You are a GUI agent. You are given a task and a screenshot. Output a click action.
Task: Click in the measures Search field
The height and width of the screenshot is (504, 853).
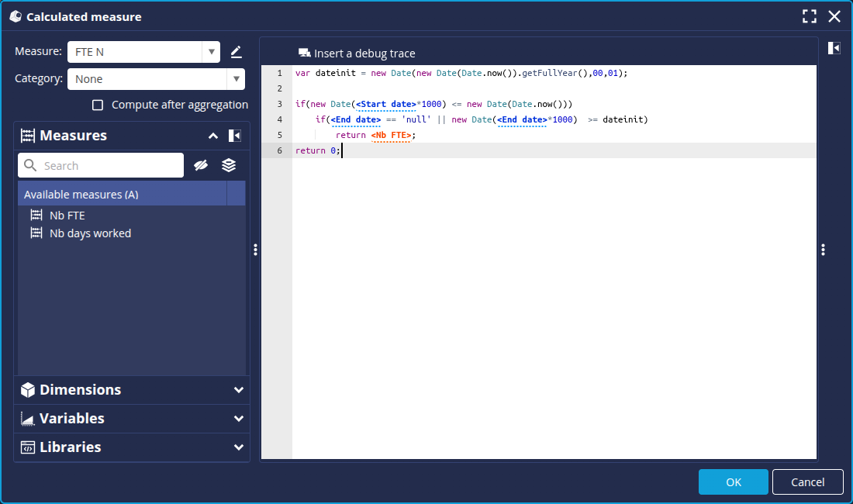coord(109,165)
